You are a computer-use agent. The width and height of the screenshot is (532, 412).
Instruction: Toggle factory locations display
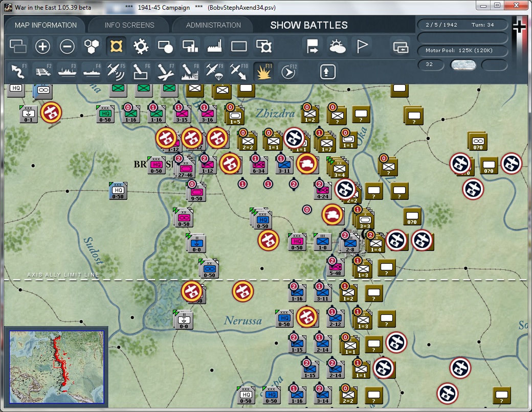click(x=214, y=47)
